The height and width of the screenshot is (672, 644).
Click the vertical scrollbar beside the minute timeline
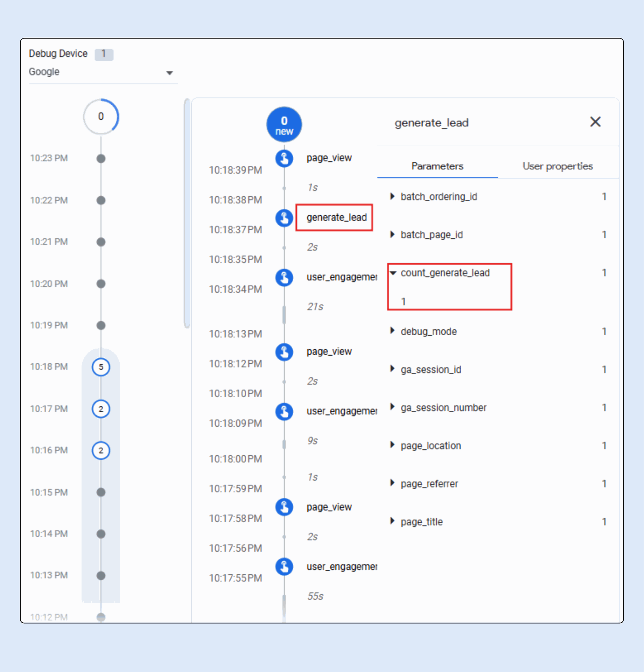pyautogui.click(x=187, y=213)
